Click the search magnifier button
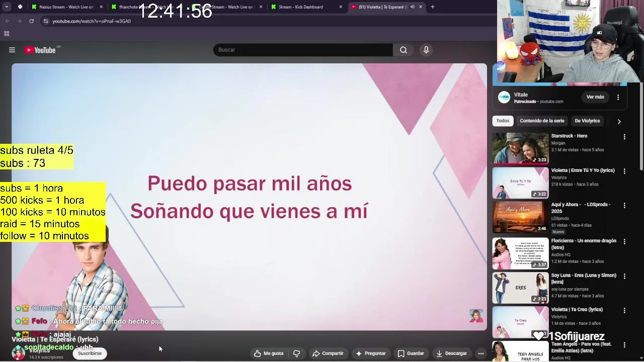Viewport: 644px width, 362px height. (404, 50)
